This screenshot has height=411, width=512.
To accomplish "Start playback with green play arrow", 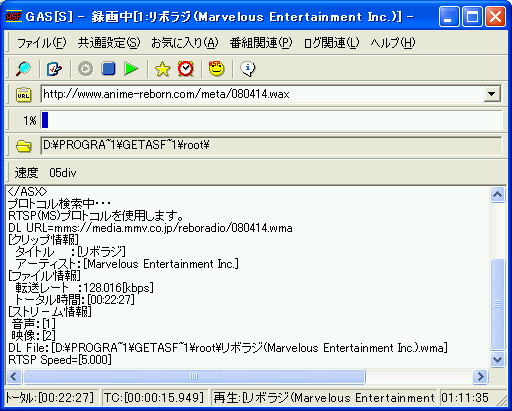I will coord(131,69).
